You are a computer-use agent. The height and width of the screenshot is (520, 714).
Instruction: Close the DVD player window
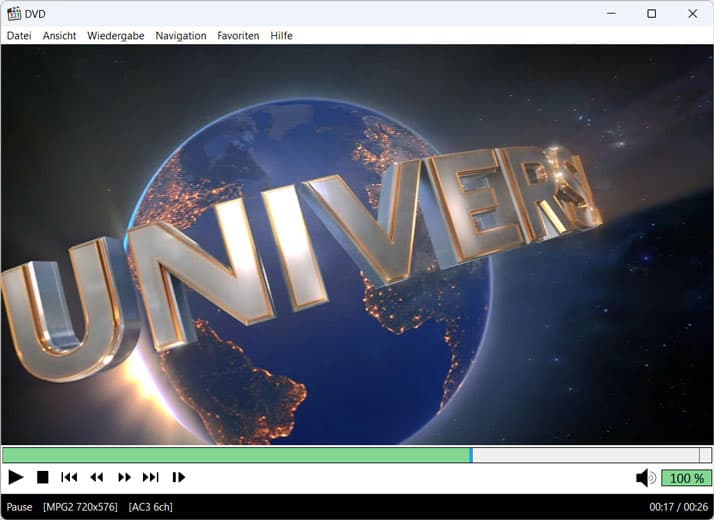[693, 14]
